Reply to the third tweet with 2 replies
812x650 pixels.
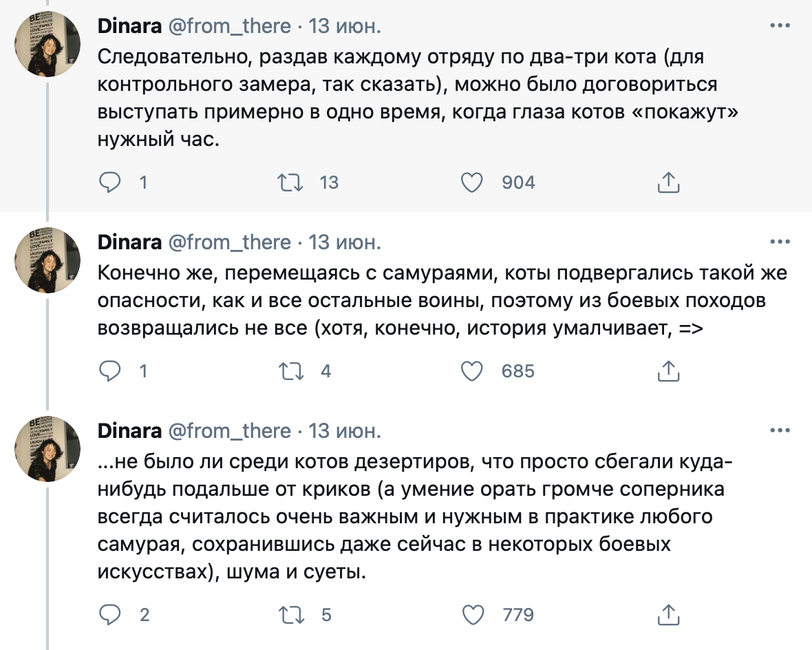tap(110, 615)
